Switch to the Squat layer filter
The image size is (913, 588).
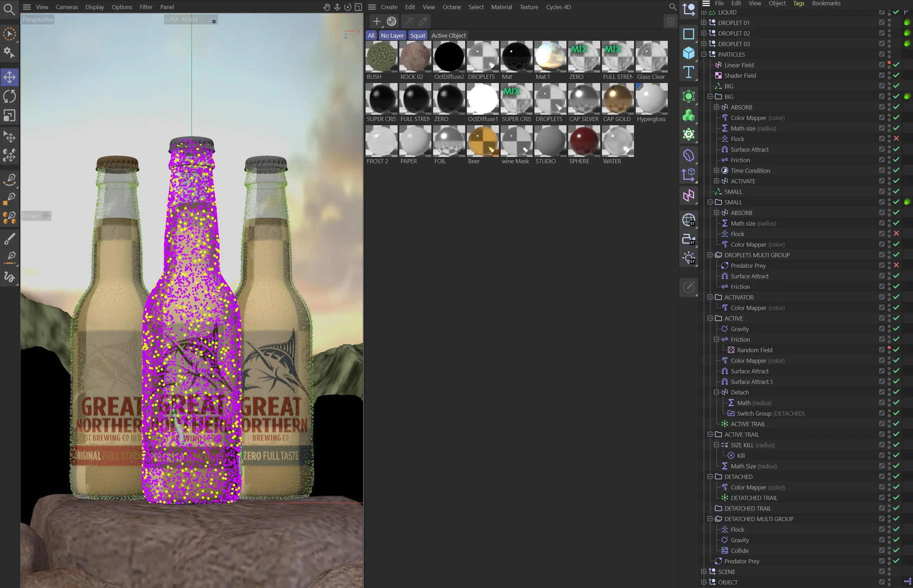[x=418, y=36]
